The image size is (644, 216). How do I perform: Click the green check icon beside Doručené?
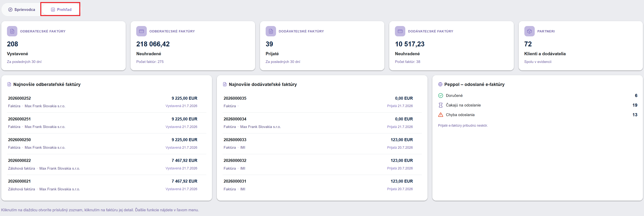click(441, 96)
